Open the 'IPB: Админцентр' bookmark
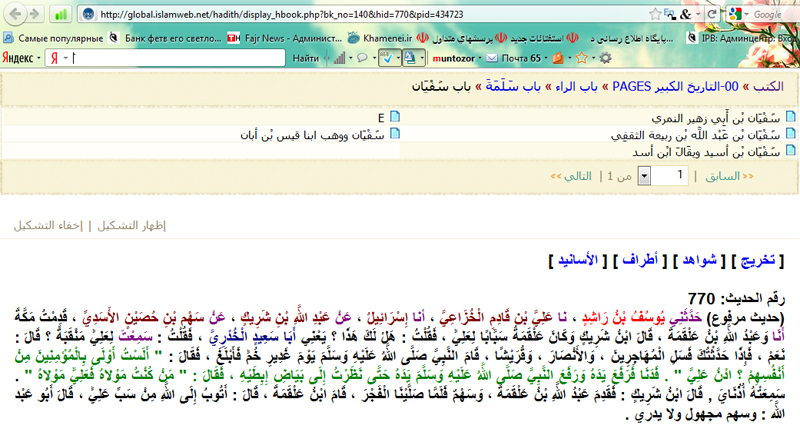Image resolution: width=800 pixels, height=432 pixels. pos(742,38)
